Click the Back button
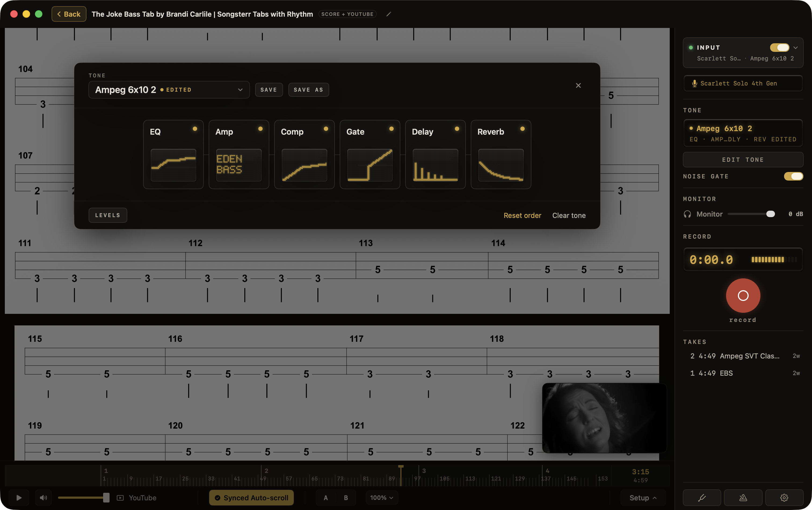This screenshot has width=812, height=510. pyautogui.click(x=69, y=14)
